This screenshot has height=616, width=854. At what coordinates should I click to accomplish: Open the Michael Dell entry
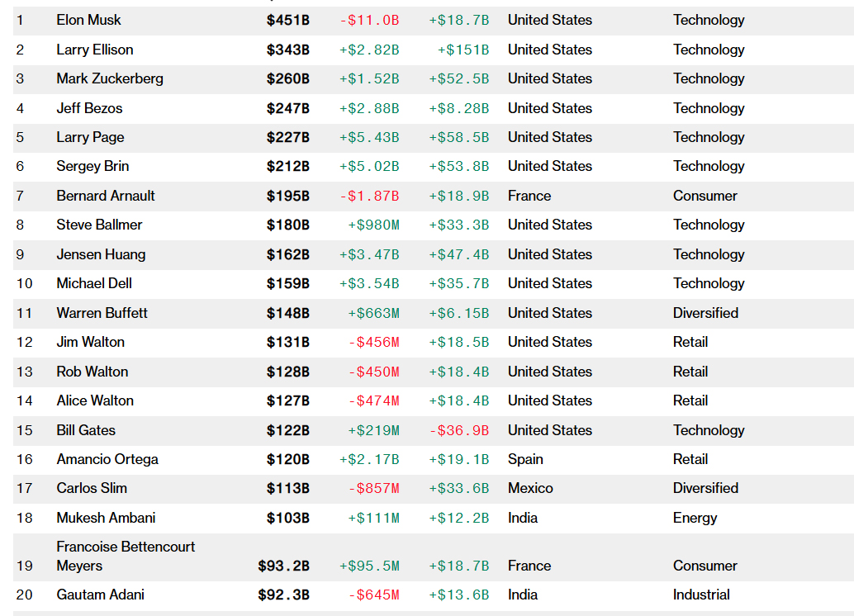[94, 283]
